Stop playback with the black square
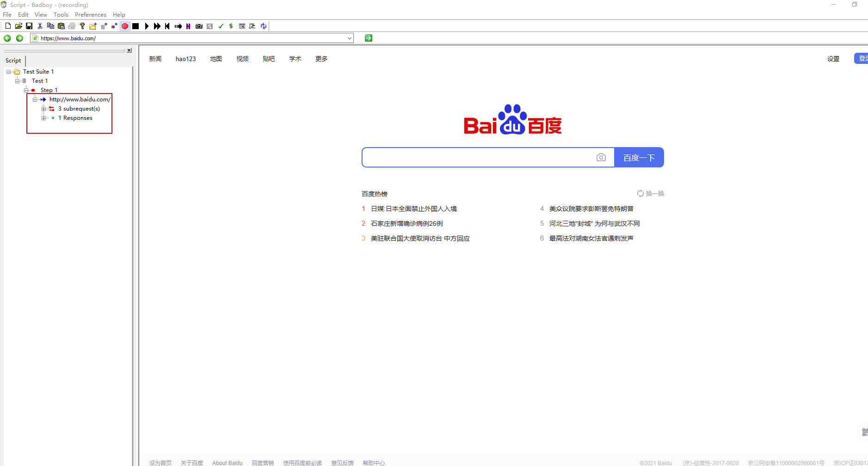This screenshot has height=466, width=868. pos(135,26)
